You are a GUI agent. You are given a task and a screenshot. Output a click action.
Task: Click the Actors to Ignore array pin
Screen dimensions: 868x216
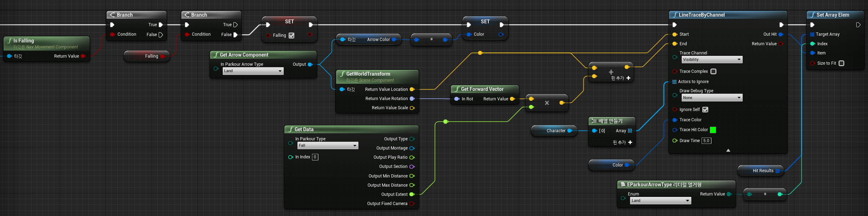point(674,82)
